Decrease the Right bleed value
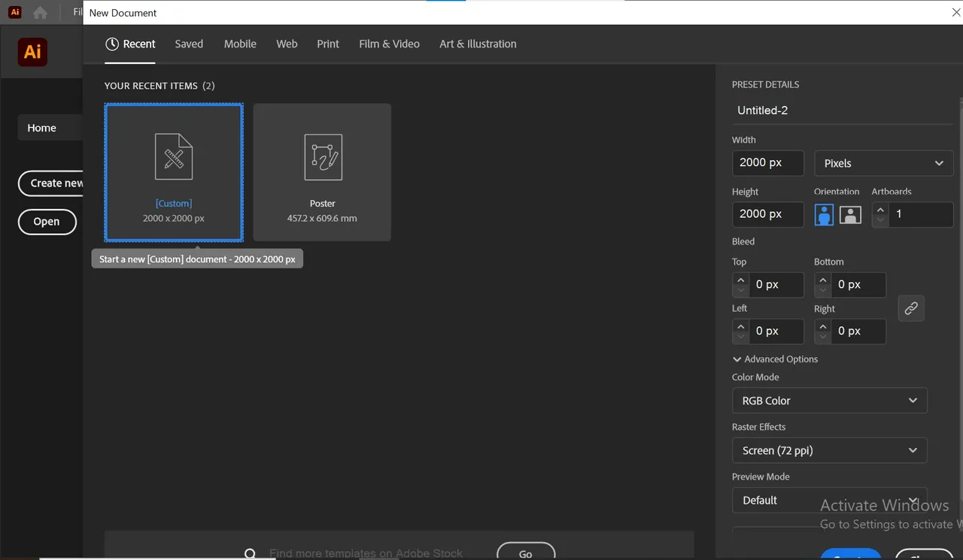 click(x=823, y=337)
